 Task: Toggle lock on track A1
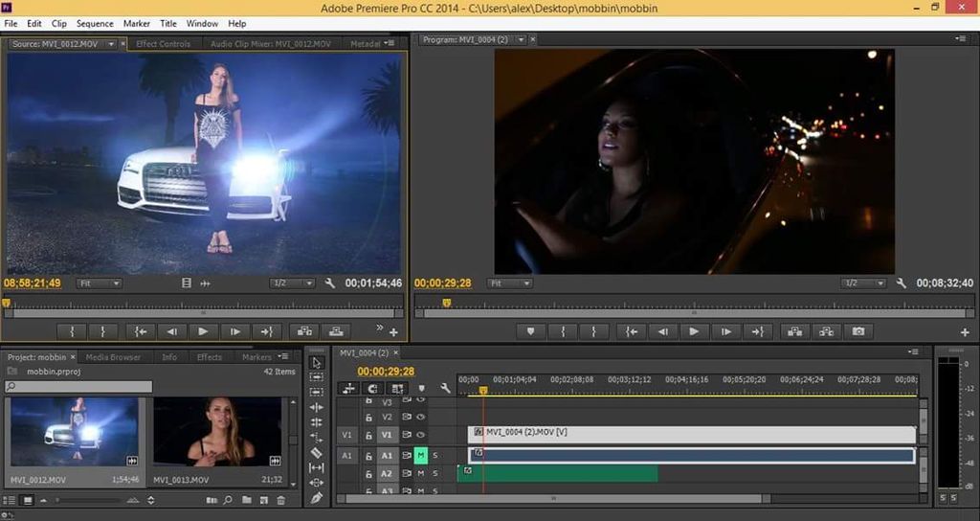pyautogui.click(x=368, y=456)
